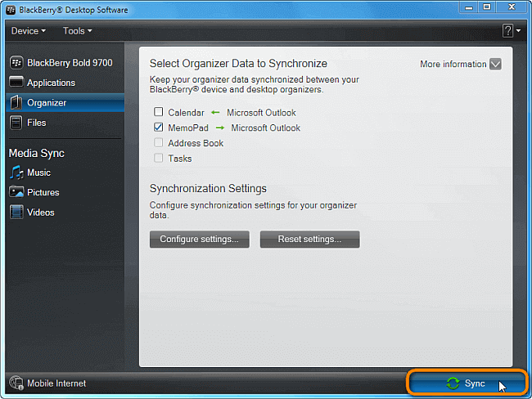The image size is (532, 399).
Task: Click Microsoft Outlook next to MemoPad
Action: (x=266, y=128)
